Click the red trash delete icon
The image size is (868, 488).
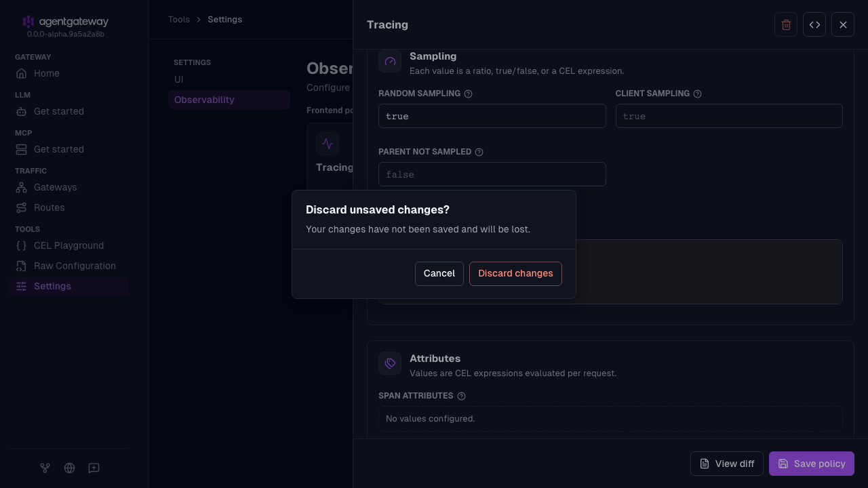(x=786, y=24)
